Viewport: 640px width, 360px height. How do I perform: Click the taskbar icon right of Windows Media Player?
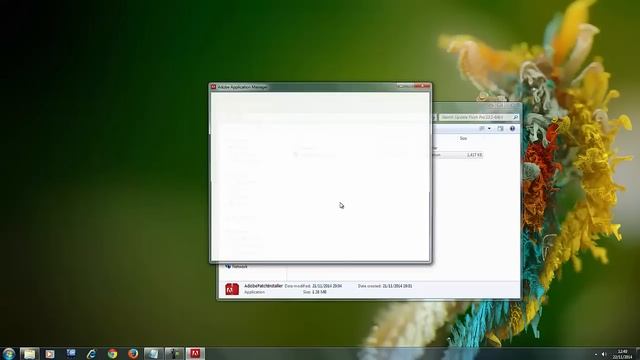[x=71, y=354]
